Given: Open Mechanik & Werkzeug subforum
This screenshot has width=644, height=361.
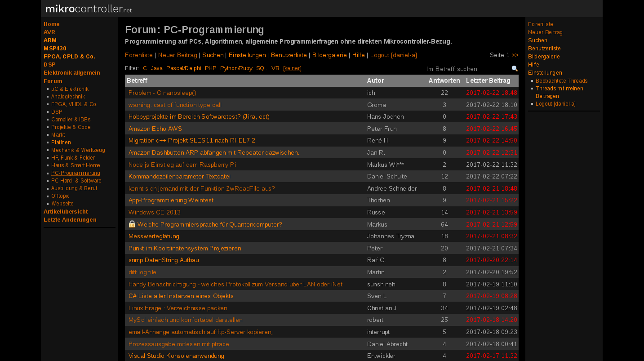Looking at the screenshot, I should 78,150.
